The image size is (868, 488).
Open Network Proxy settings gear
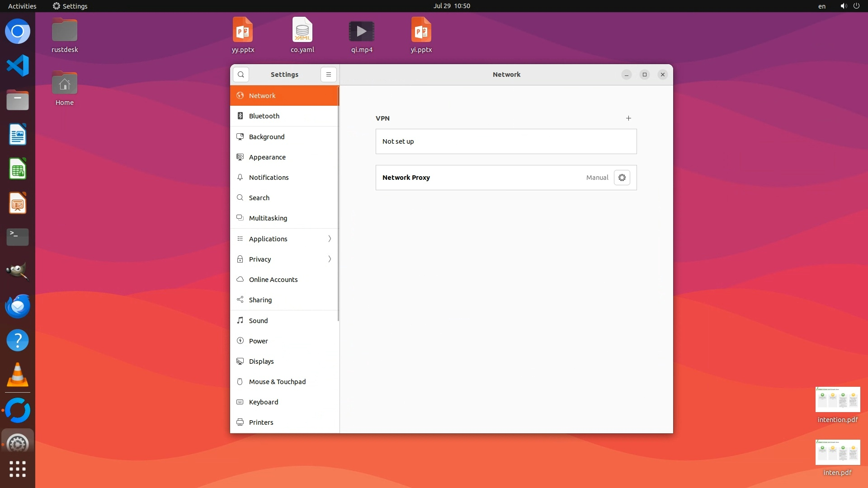(622, 178)
